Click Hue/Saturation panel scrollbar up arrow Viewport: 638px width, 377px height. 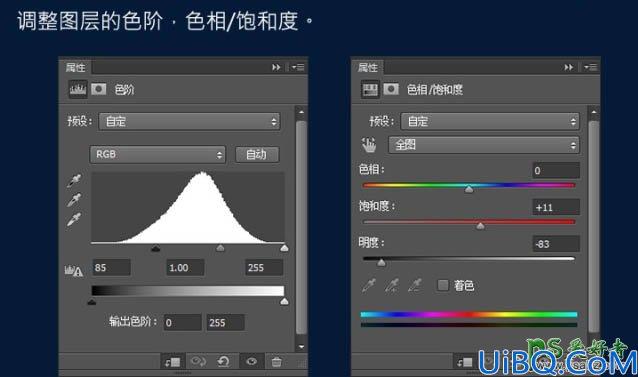pyautogui.click(x=594, y=112)
